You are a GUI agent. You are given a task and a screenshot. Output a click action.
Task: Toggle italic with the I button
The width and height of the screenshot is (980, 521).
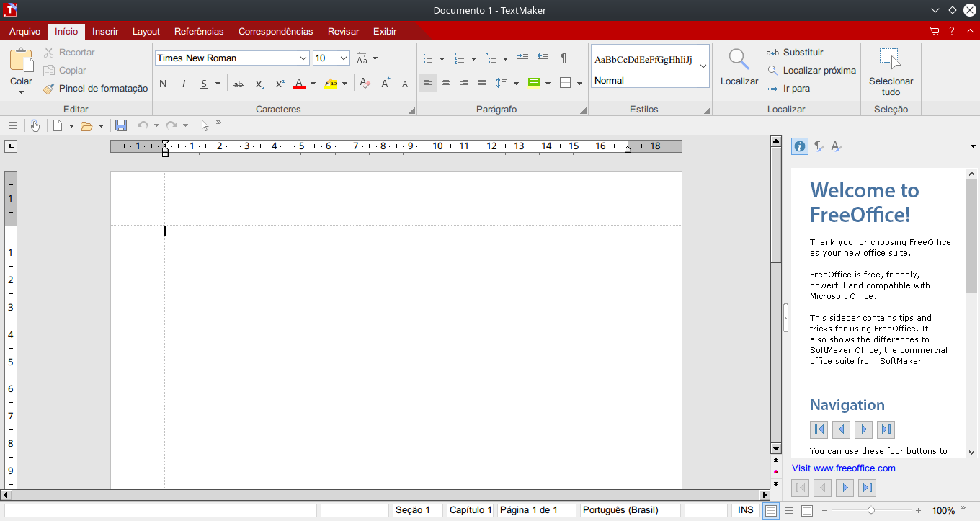click(184, 84)
